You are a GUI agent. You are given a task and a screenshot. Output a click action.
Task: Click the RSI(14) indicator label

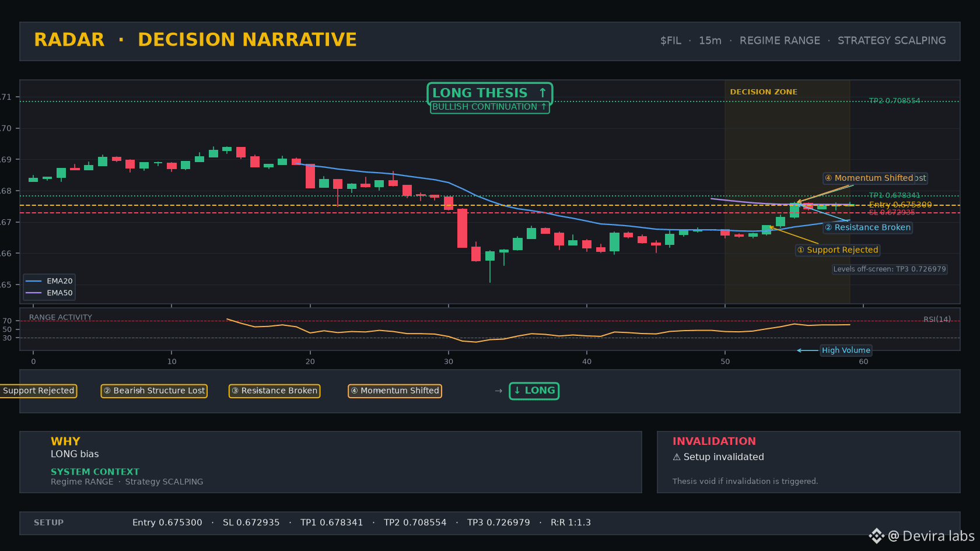pyautogui.click(x=937, y=320)
